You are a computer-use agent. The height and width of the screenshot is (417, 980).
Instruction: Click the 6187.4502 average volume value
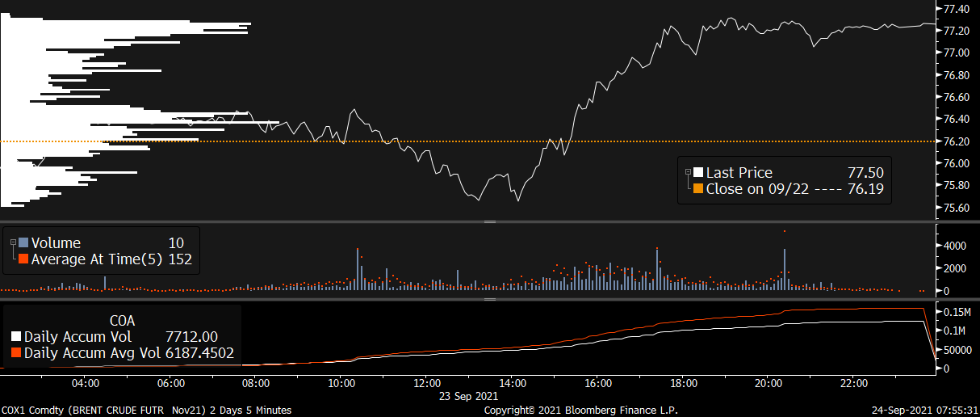[x=199, y=353]
